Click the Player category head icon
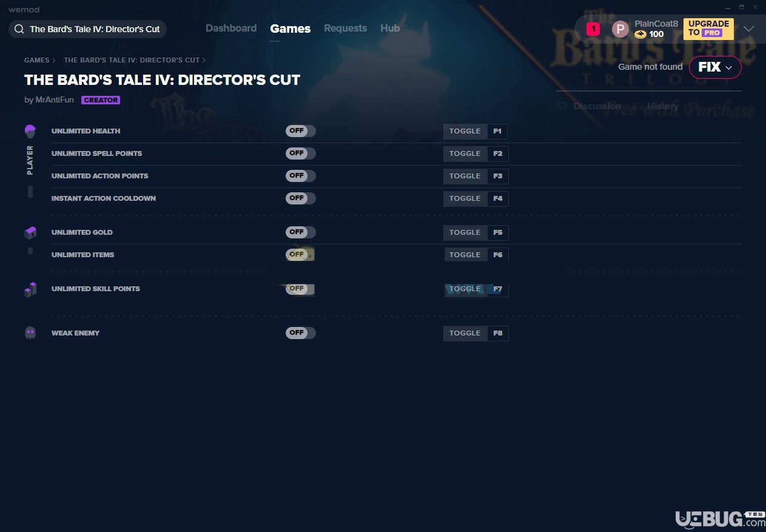Image resolution: width=766 pixels, height=532 pixels. pos(30,131)
